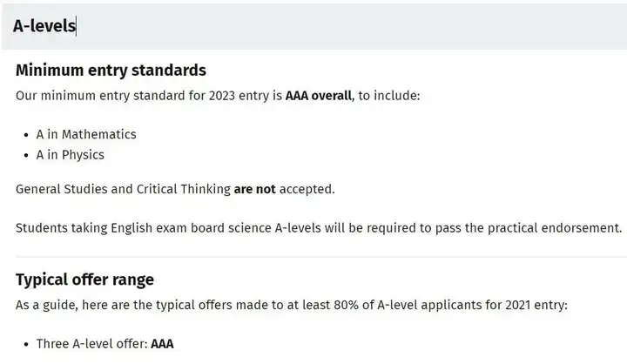Viewport: 627px width, 364px height.
Task: Click the horizontal divider above Typical offer range
Action: coord(321,256)
